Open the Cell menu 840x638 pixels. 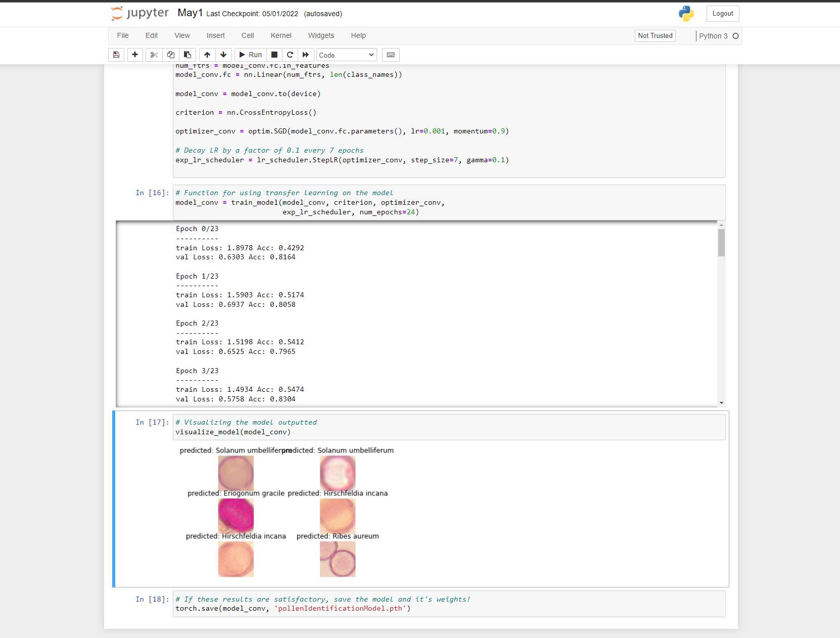point(248,35)
